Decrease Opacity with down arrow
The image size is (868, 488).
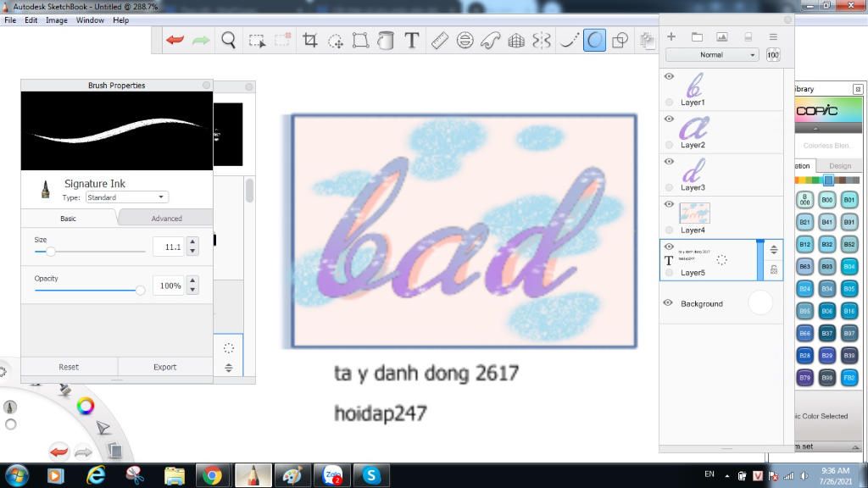tap(192, 290)
